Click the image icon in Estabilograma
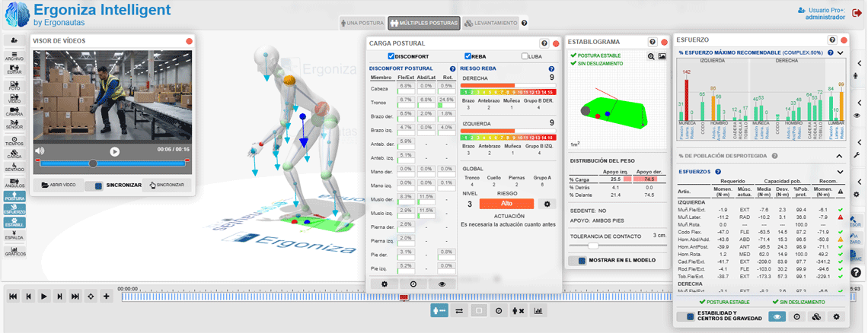Viewport: 868px width, 333px height. coord(662,56)
